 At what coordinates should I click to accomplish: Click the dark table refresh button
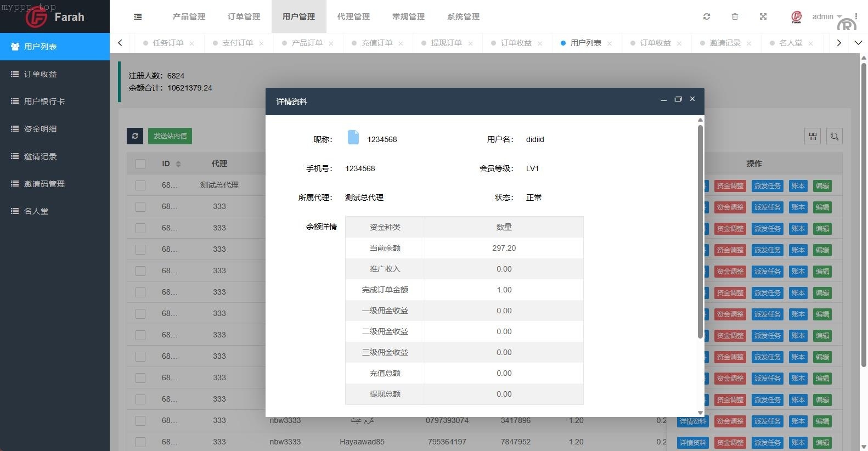[x=135, y=136]
